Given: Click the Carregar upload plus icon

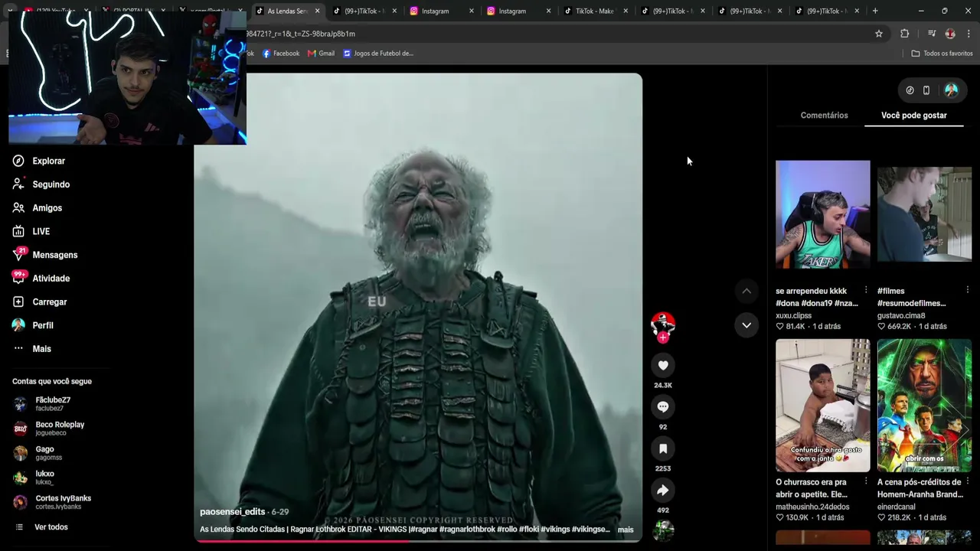Looking at the screenshot, I should 18,302.
